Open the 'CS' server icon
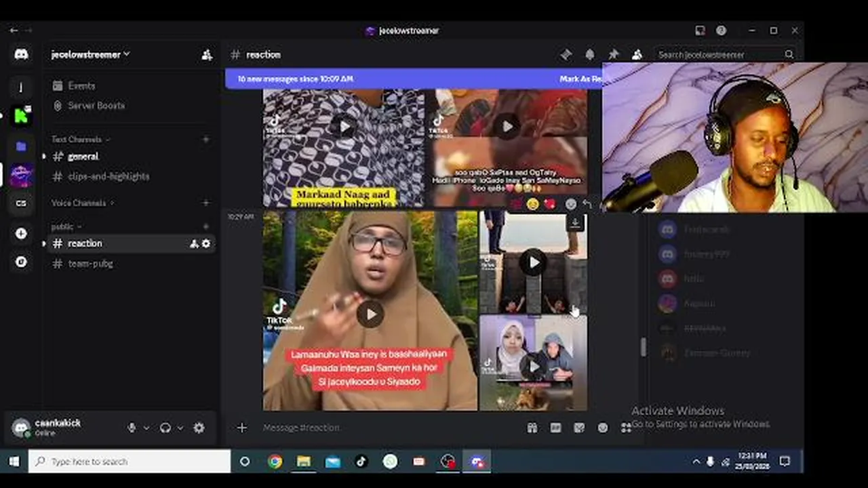Image resolution: width=868 pixels, height=488 pixels. [21, 203]
